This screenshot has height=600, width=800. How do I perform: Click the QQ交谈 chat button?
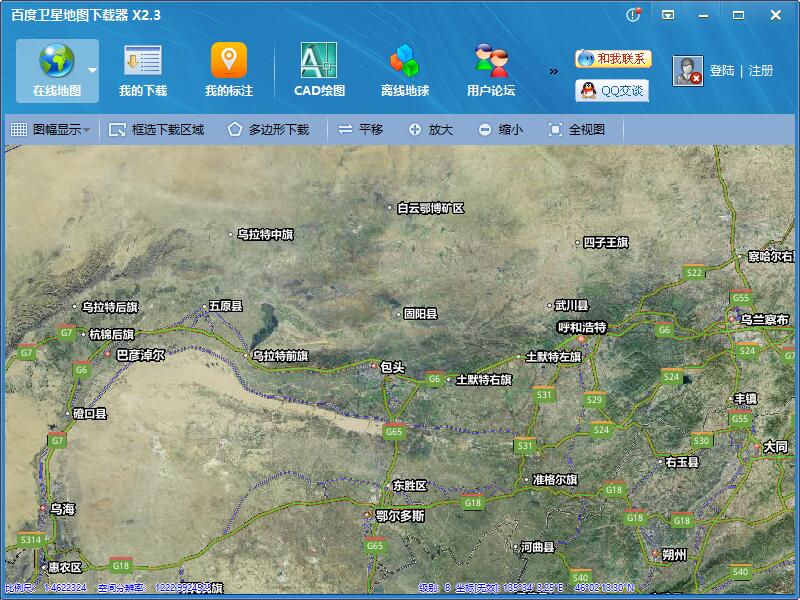click(610, 91)
